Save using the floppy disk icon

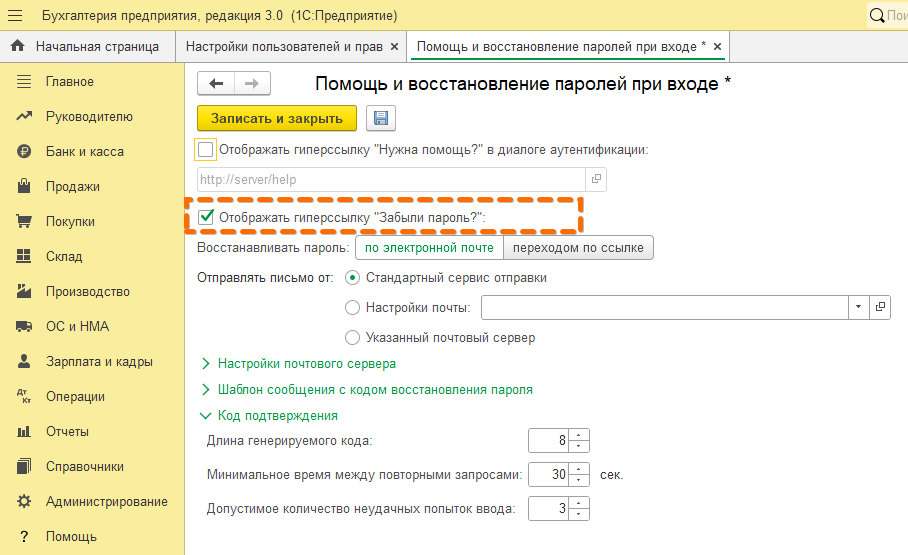point(381,118)
